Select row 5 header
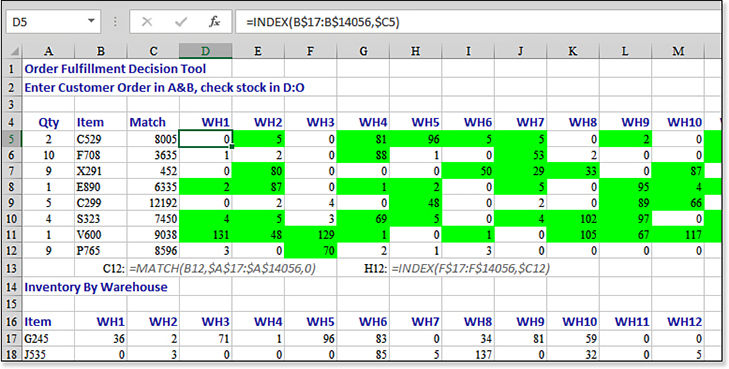 coord(12,139)
